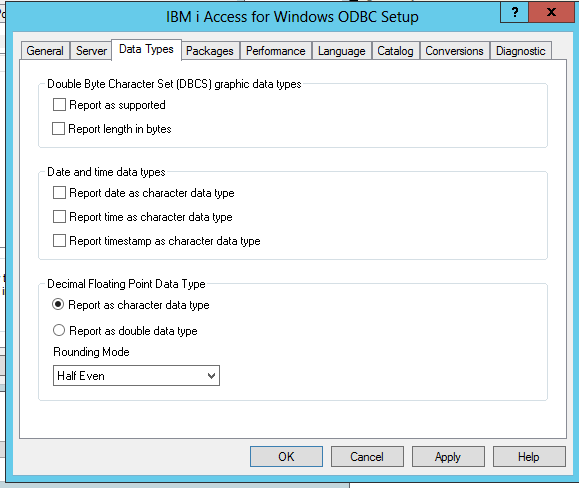Open the Server tab
The height and width of the screenshot is (488, 579).
pyautogui.click(x=91, y=51)
